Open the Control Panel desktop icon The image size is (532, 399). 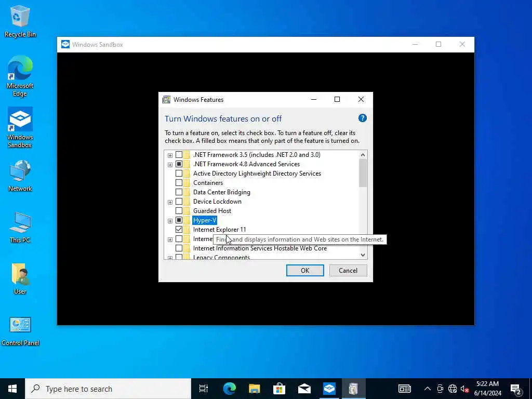[20, 331]
